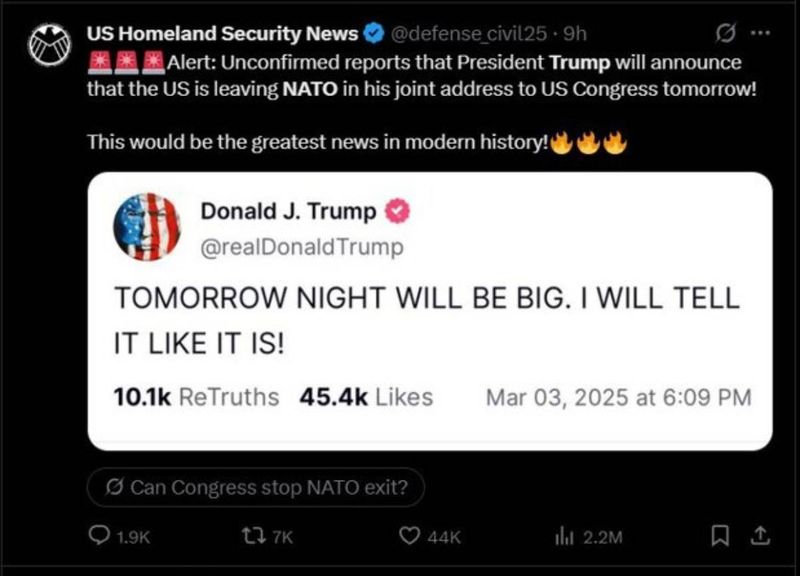Screen dimensions: 800x576
Task: Open US Homeland Security News avatar
Action: [x=49, y=44]
